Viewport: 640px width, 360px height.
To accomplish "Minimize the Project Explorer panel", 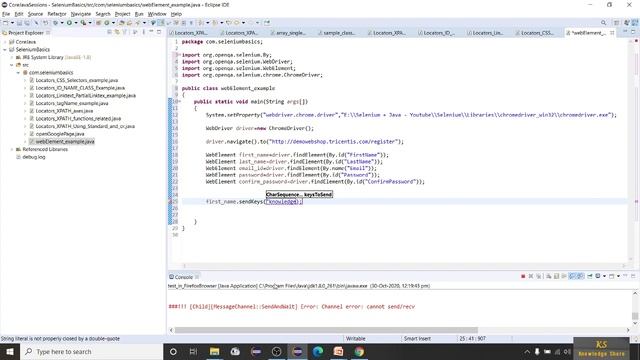I will 151,32.
